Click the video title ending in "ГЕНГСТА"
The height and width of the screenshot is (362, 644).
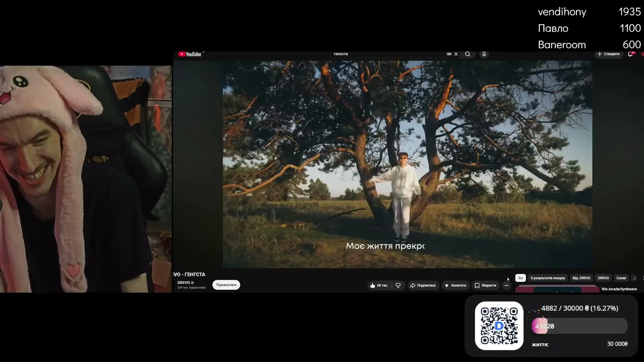189,275
